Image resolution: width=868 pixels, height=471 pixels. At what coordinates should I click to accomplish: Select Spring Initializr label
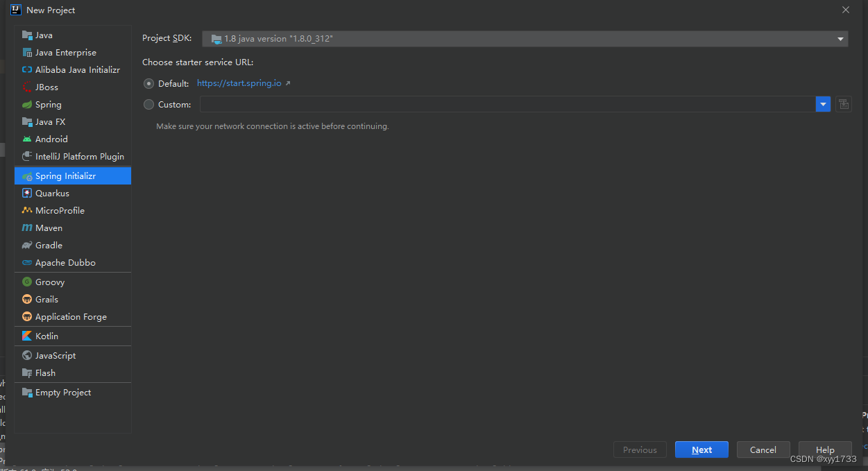click(x=65, y=176)
